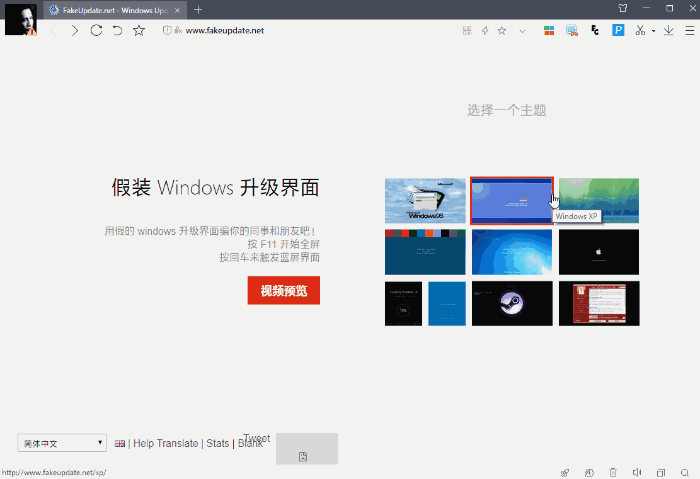Open the colorful four-square extension icon
Image resolution: width=700 pixels, height=479 pixels.
tap(549, 30)
